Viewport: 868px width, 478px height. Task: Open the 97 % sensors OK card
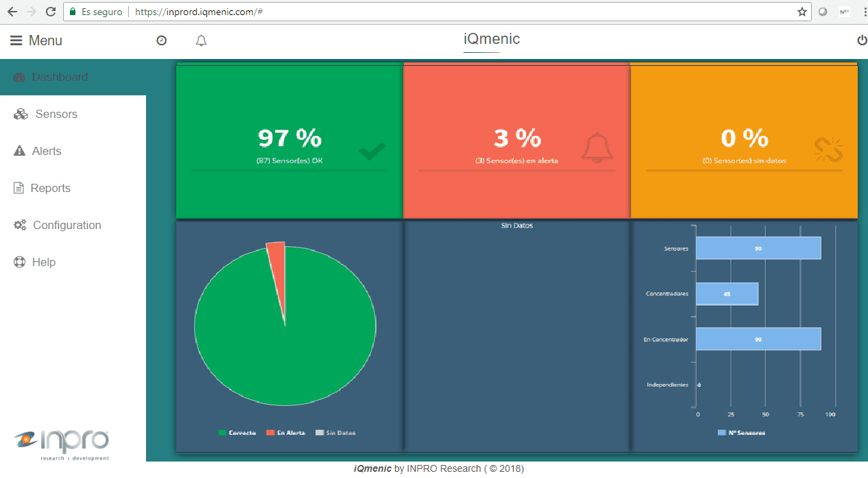coord(289,141)
